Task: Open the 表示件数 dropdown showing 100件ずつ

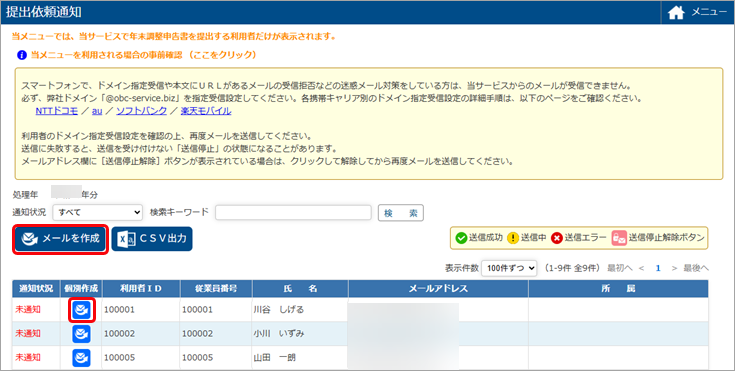Action: [x=509, y=268]
